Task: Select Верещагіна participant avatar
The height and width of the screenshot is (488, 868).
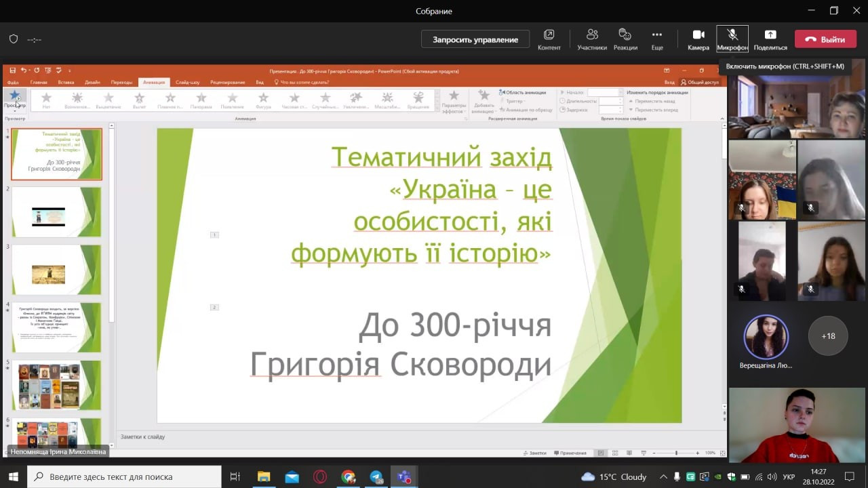Action: [766, 337]
